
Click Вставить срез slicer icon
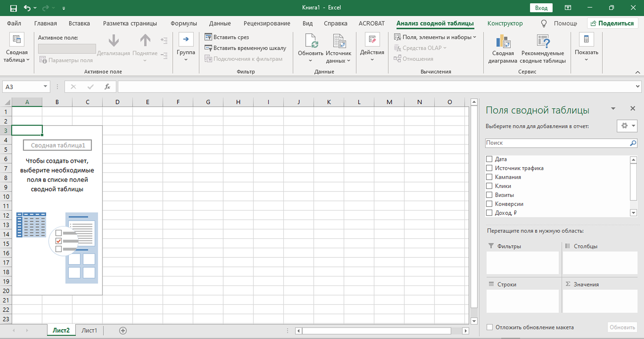[208, 37]
